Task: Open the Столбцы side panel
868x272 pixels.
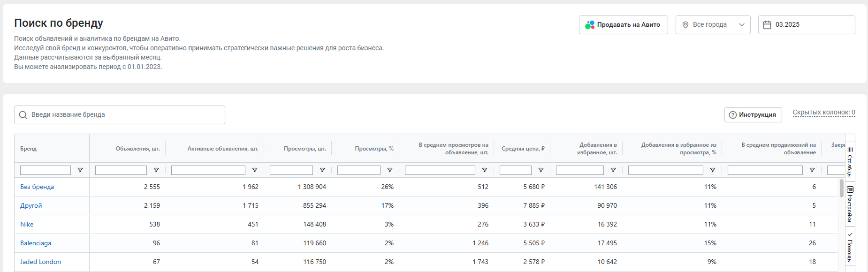Action: pos(850,161)
